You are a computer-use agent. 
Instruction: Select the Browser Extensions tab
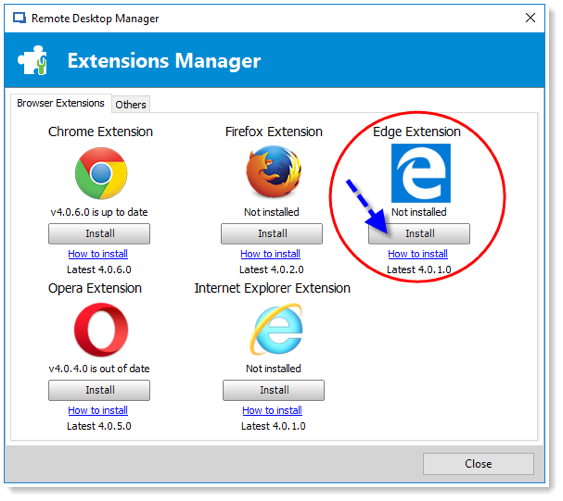tap(61, 104)
